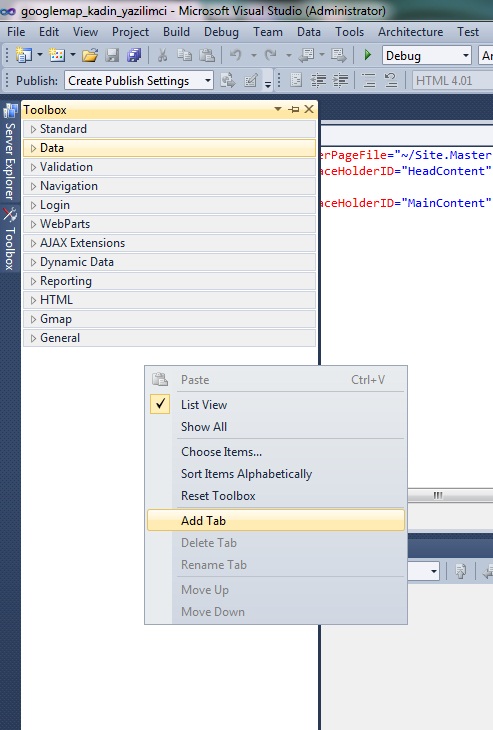
Task: Open the Debug configuration dropdown
Action: point(465,56)
